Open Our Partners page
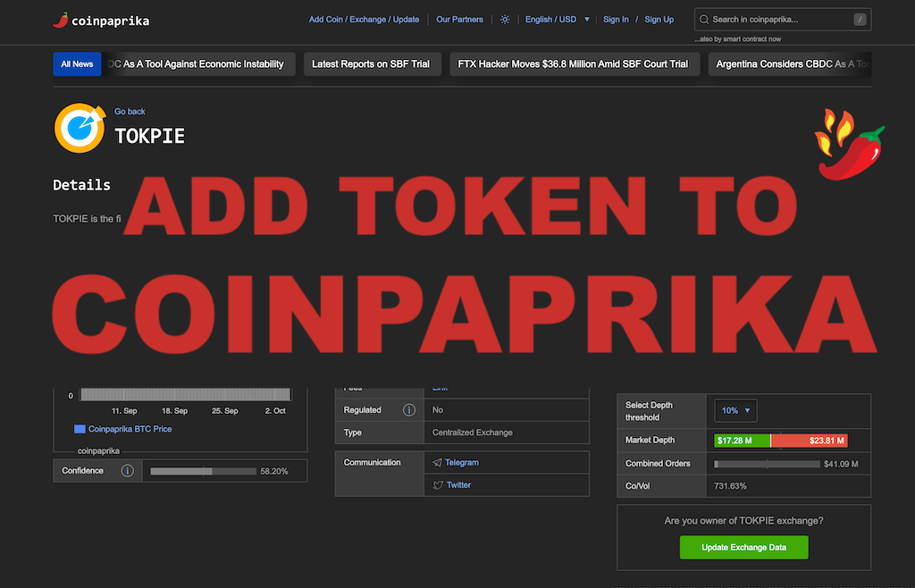 pyautogui.click(x=459, y=20)
